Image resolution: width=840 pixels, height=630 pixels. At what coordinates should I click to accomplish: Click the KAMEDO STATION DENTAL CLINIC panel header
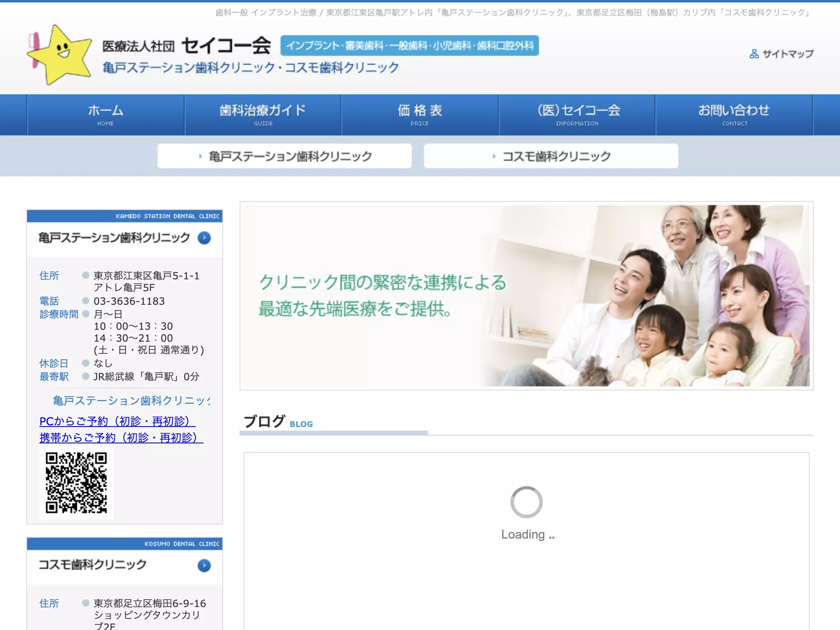[125, 216]
